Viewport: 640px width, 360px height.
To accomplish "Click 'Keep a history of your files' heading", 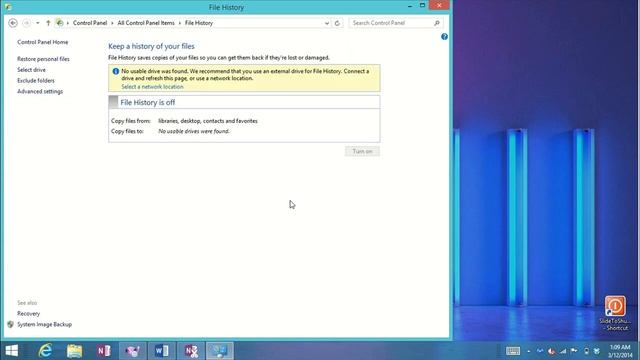I will click(151, 47).
